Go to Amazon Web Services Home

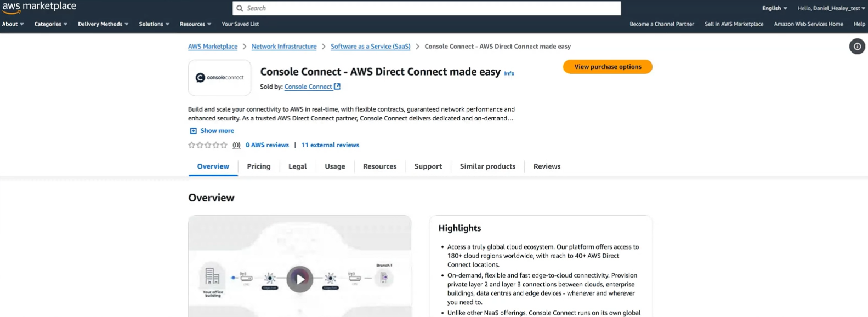809,24
